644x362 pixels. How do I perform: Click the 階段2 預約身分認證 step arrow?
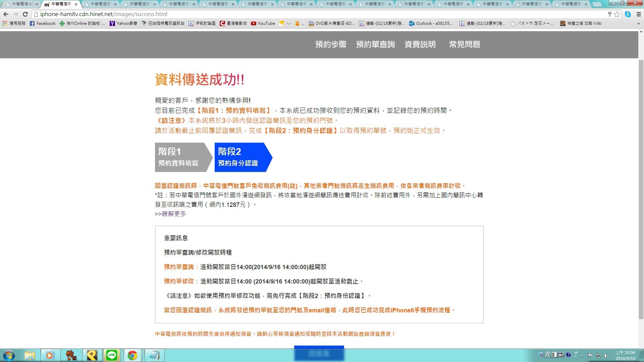click(x=243, y=157)
